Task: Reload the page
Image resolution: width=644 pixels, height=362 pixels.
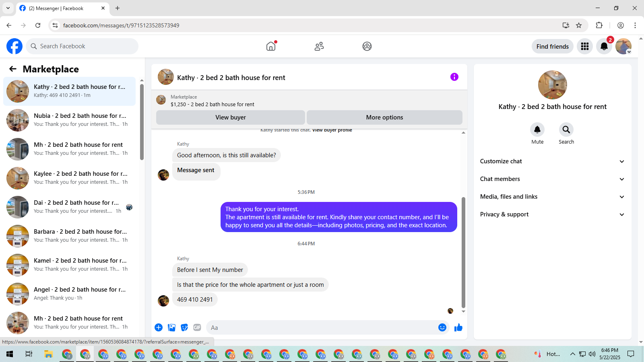Action: pyautogui.click(x=38, y=25)
